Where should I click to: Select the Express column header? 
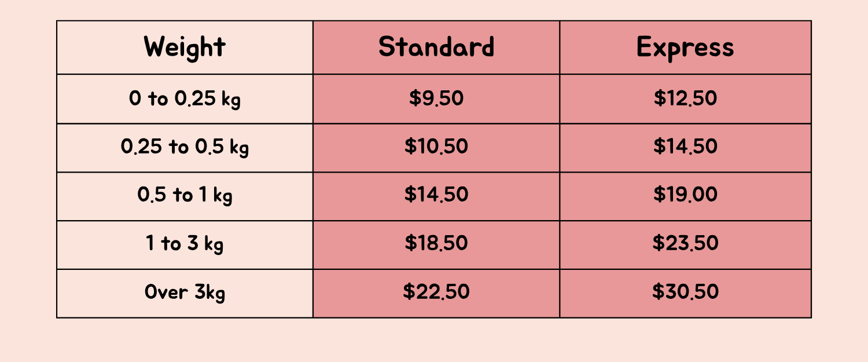pyautogui.click(x=685, y=47)
